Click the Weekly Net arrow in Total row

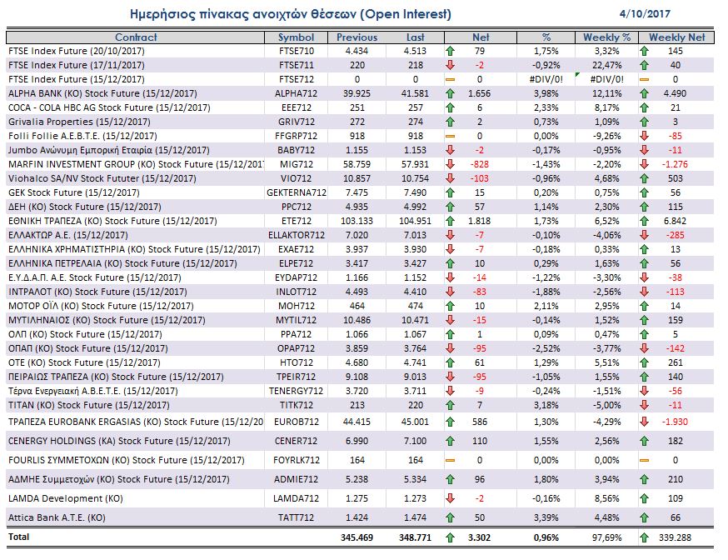coord(644,537)
